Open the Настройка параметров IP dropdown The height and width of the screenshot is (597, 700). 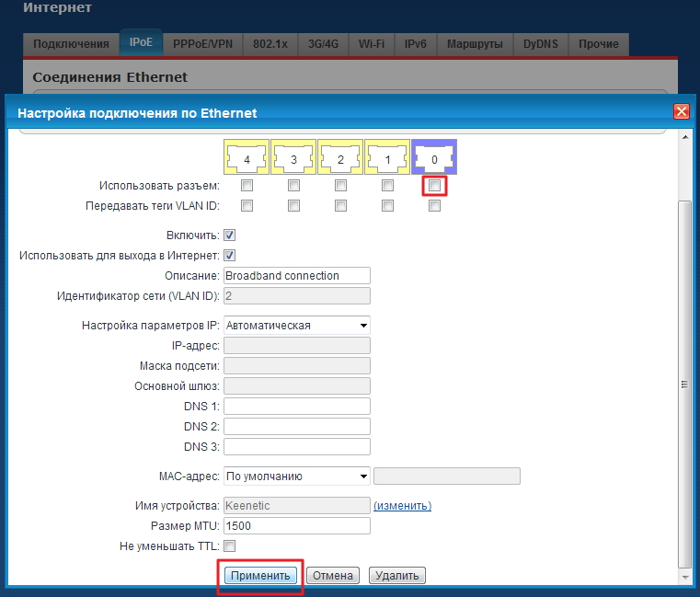(296, 325)
